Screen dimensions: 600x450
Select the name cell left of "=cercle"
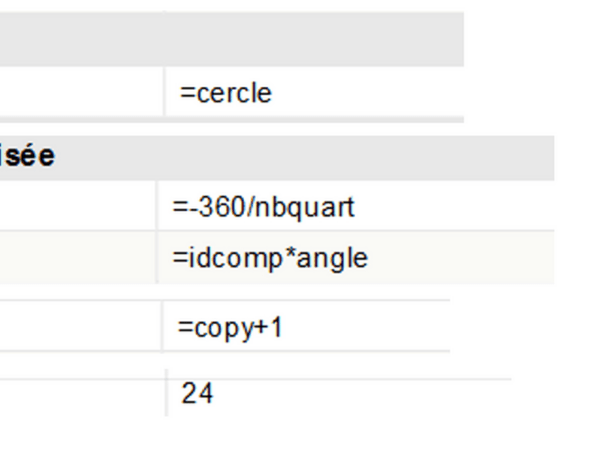pyautogui.click(x=80, y=93)
